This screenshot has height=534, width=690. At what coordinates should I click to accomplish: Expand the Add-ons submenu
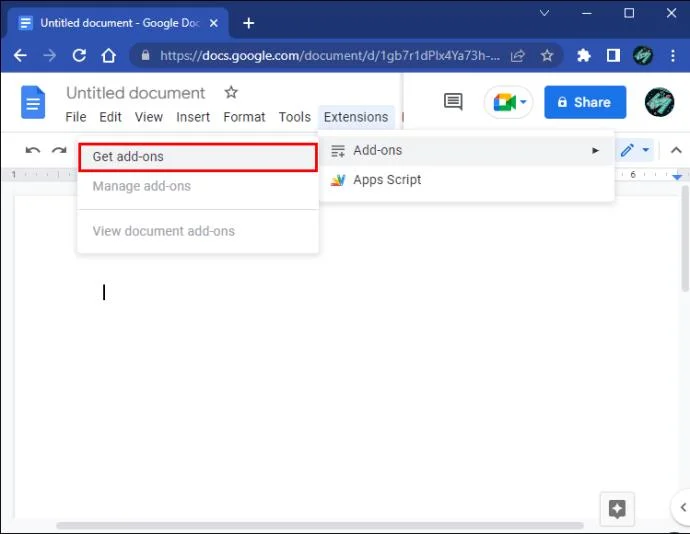466,151
